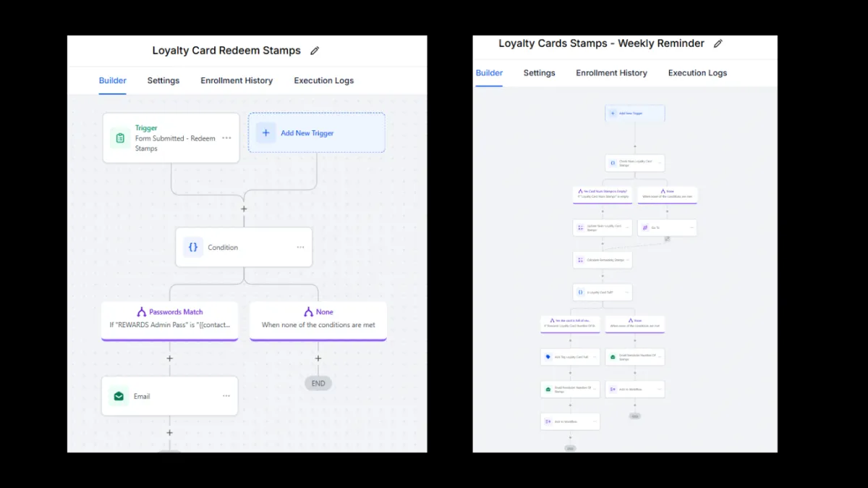
Task: Open the Form Submitted trigger options menu
Action: click(x=226, y=138)
